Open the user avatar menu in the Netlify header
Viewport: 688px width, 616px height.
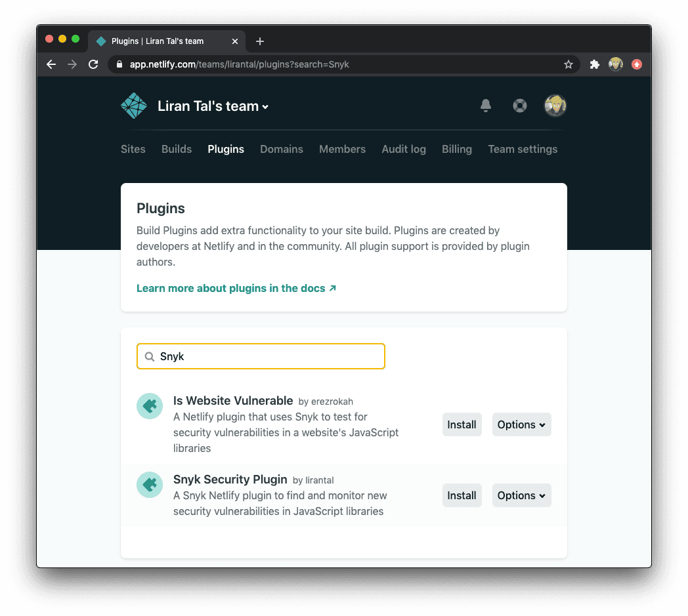click(555, 106)
